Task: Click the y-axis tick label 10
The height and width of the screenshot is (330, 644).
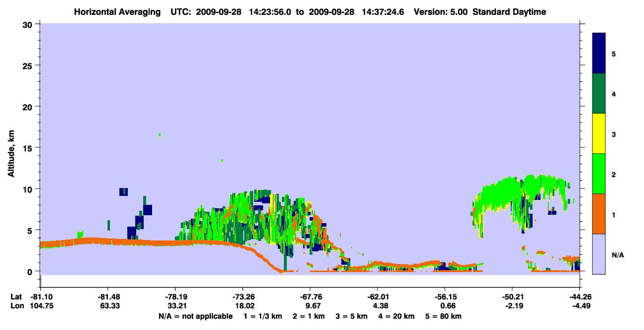Action: coord(29,189)
